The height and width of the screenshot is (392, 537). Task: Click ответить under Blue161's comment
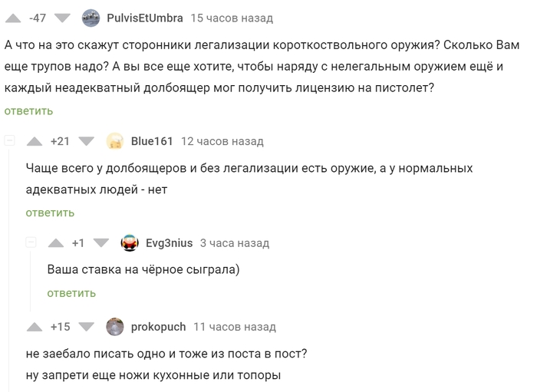(x=50, y=212)
